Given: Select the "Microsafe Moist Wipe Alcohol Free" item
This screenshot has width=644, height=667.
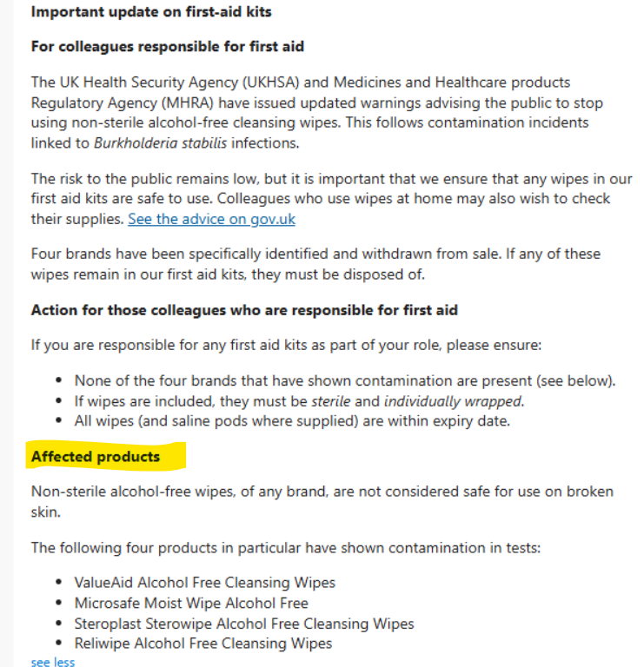Looking at the screenshot, I should pos(191,603).
